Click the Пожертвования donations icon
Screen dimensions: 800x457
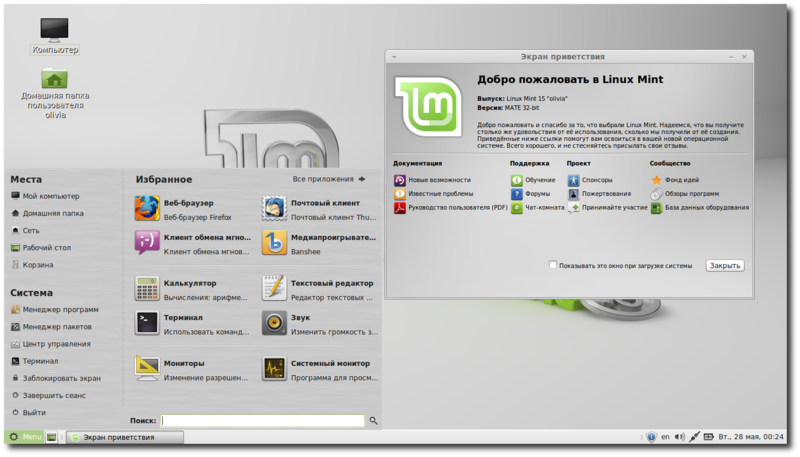click(x=573, y=194)
